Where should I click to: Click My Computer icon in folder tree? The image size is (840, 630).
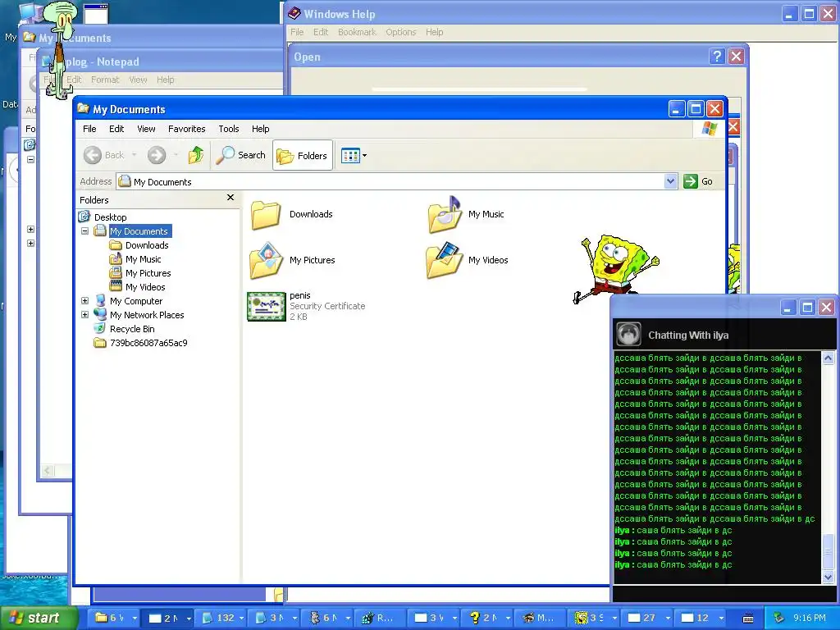(x=100, y=300)
